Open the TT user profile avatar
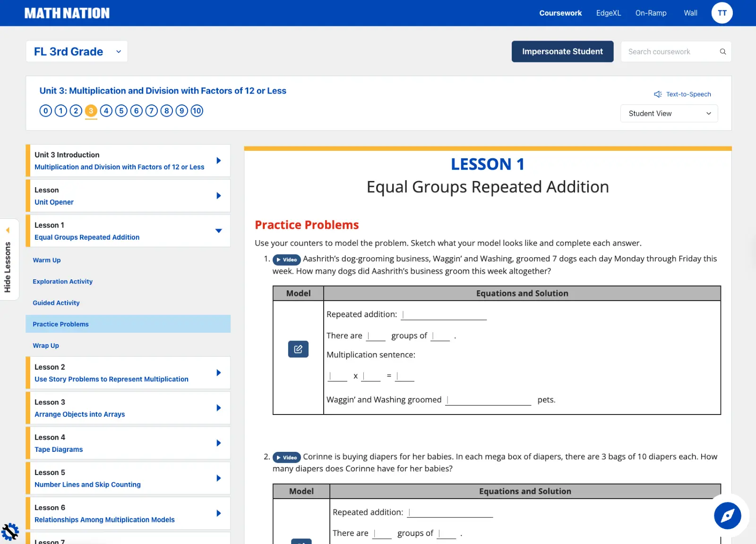 (722, 13)
